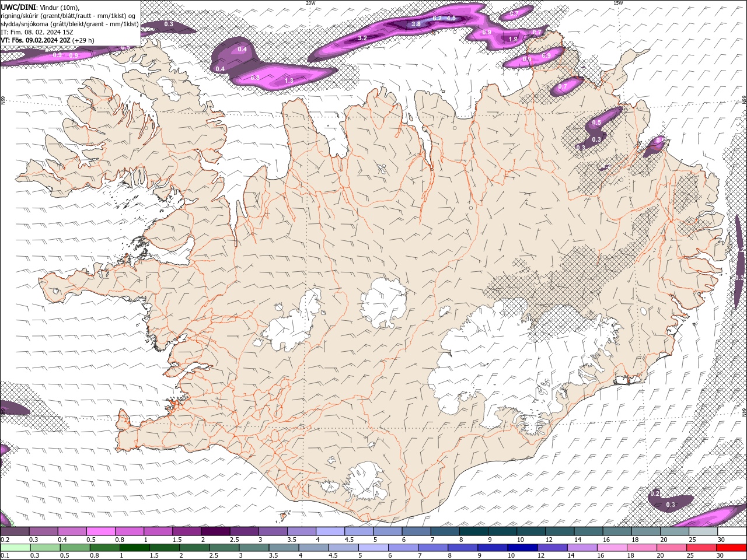Click the 1.3 snowfall value on the map
The image size is (747, 560).
click(x=289, y=80)
